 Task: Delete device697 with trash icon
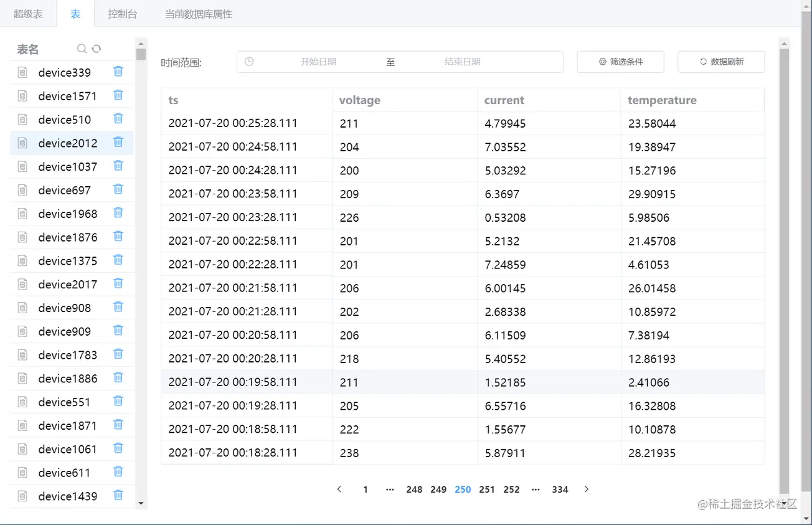(118, 189)
